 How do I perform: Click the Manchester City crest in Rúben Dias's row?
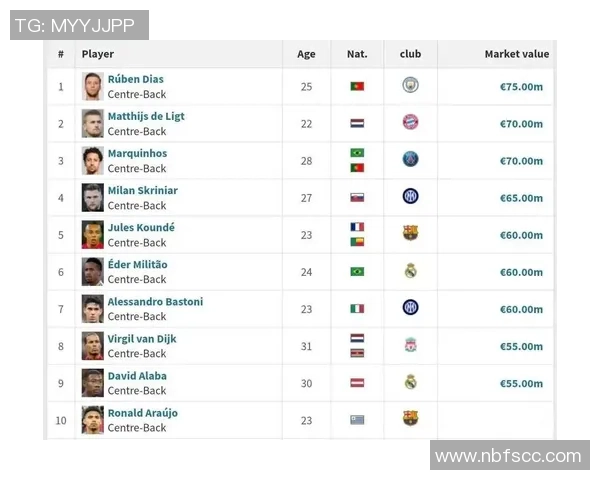click(410, 86)
